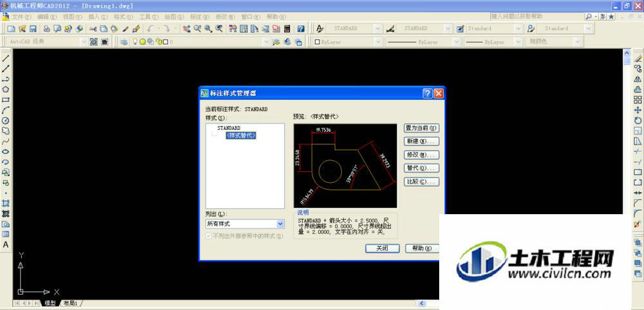Click the dimension style icon beside STANDARD
Viewport: 644px width, 310px height.
point(390,29)
